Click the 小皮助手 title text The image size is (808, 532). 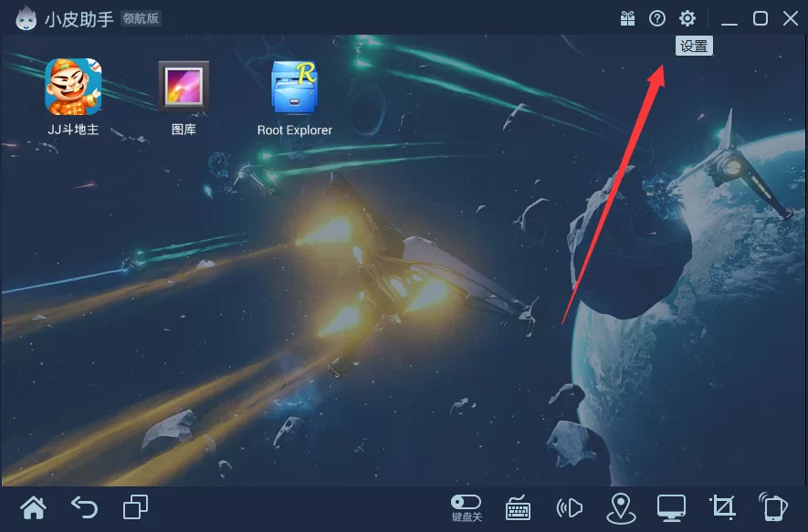[79, 19]
